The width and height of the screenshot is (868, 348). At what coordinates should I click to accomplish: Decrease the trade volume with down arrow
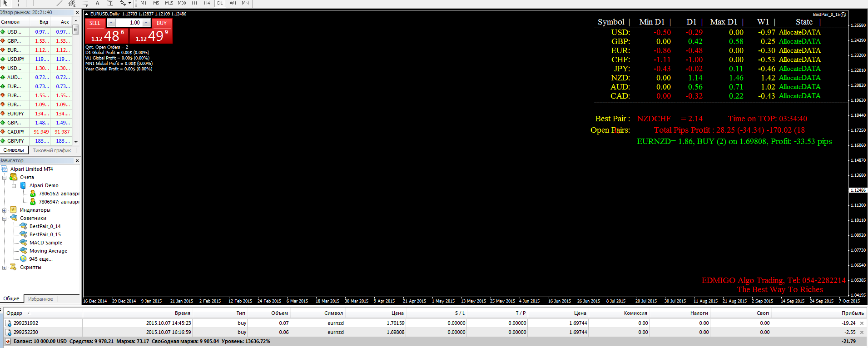[111, 23]
